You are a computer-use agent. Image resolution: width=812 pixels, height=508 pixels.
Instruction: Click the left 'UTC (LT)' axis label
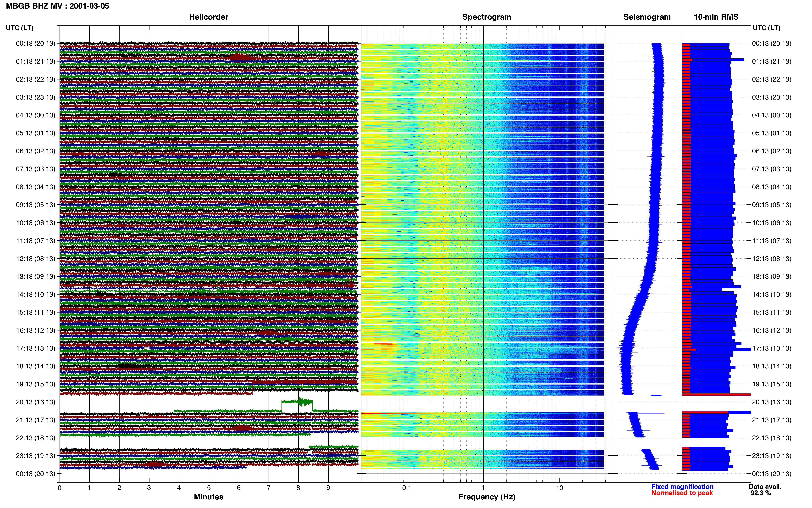point(19,28)
